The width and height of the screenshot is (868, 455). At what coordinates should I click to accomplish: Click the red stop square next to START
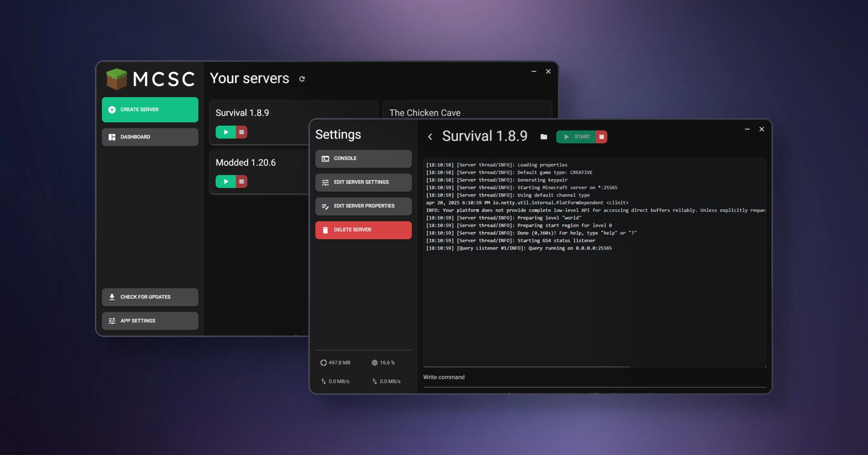click(601, 137)
